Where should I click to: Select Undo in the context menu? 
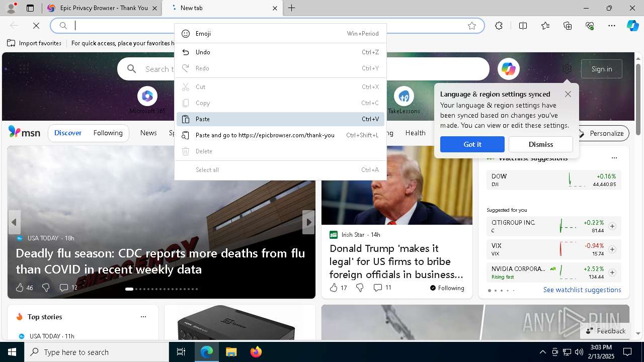point(280,52)
